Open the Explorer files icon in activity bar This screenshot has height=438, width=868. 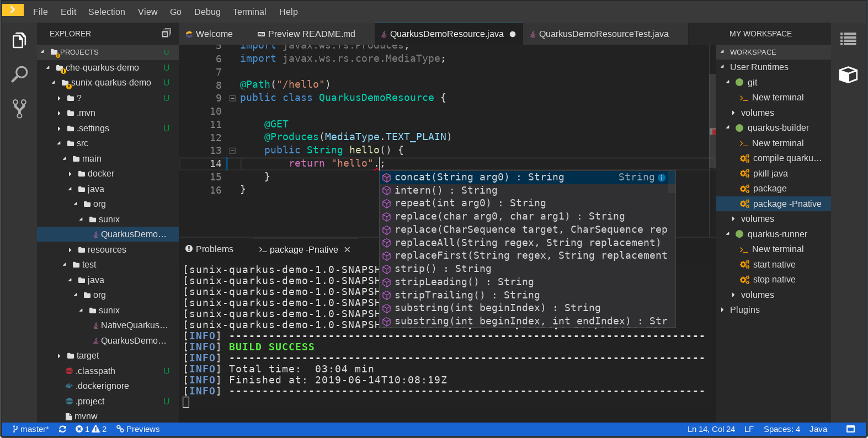tap(19, 40)
